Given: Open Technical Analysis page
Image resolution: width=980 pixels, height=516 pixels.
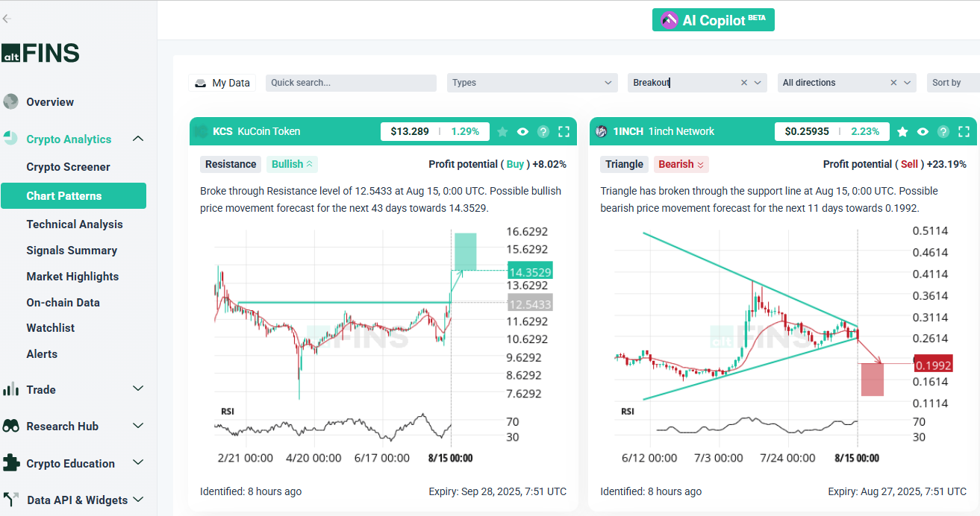Looking at the screenshot, I should click(x=75, y=224).
